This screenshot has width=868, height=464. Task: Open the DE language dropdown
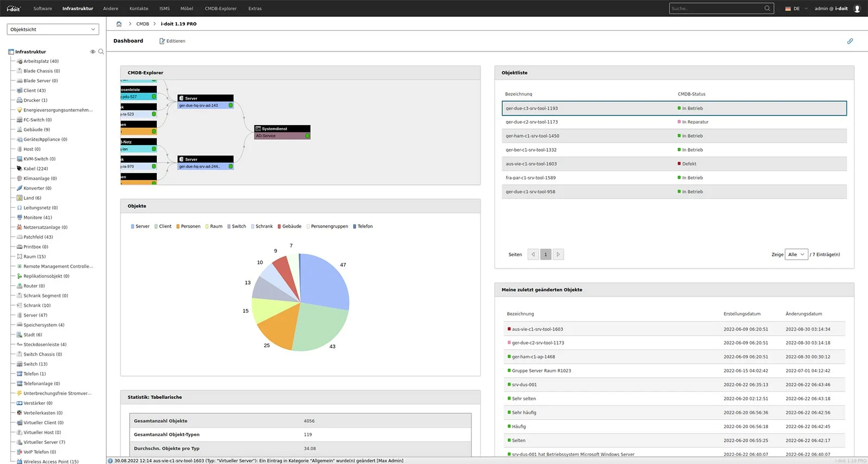pos(796,9)
